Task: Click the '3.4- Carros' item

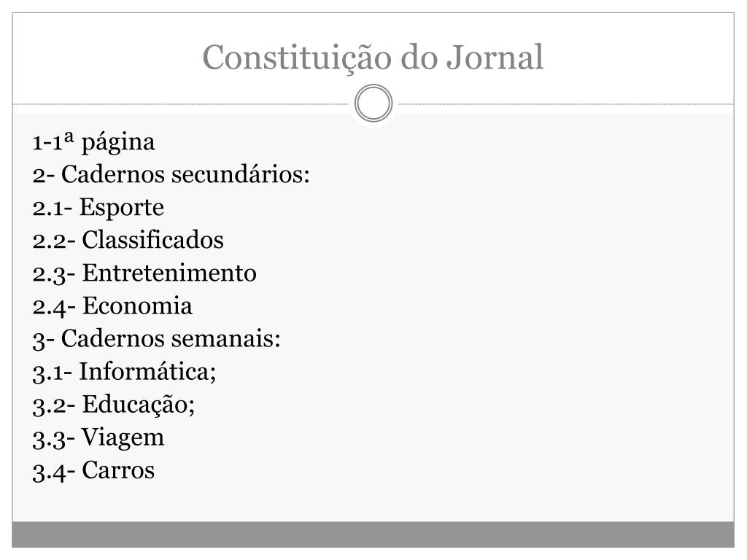Action: pyautogui.click(x=93, y=471)
